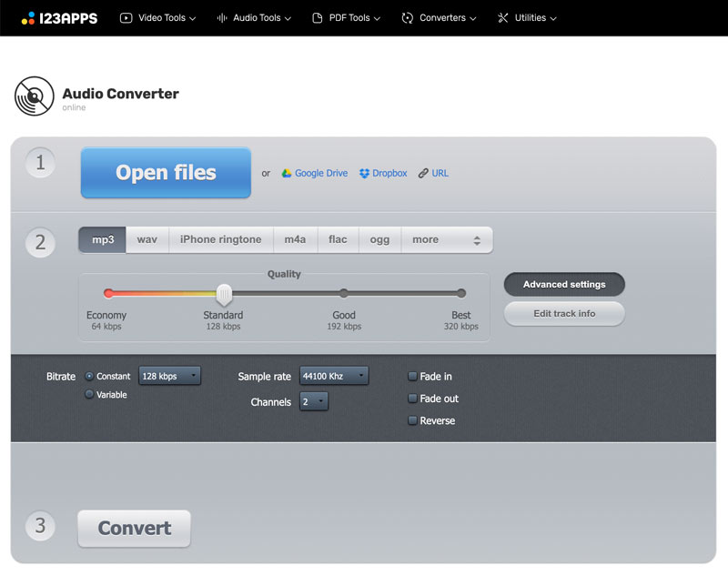Click the URL link text
Image resolution: width=728 pixels, height=576 pixels.
440,173
